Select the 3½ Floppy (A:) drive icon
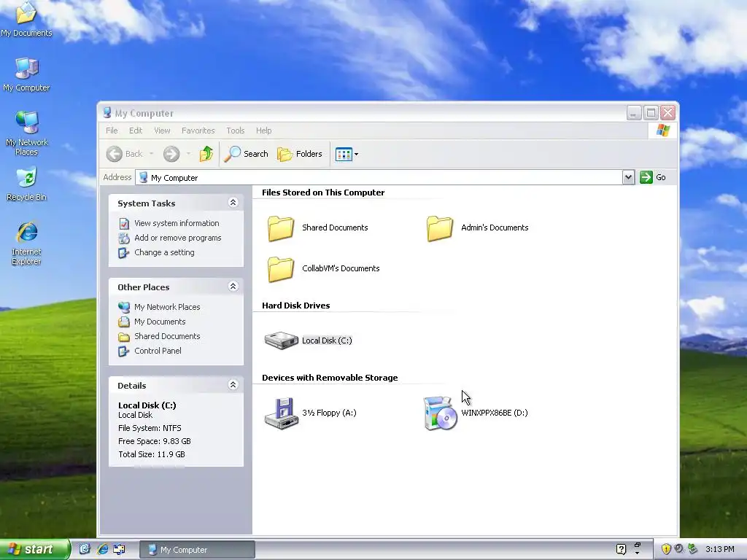Image resolution: width=747 pixels, height=560 pixels. click(282, 413)
